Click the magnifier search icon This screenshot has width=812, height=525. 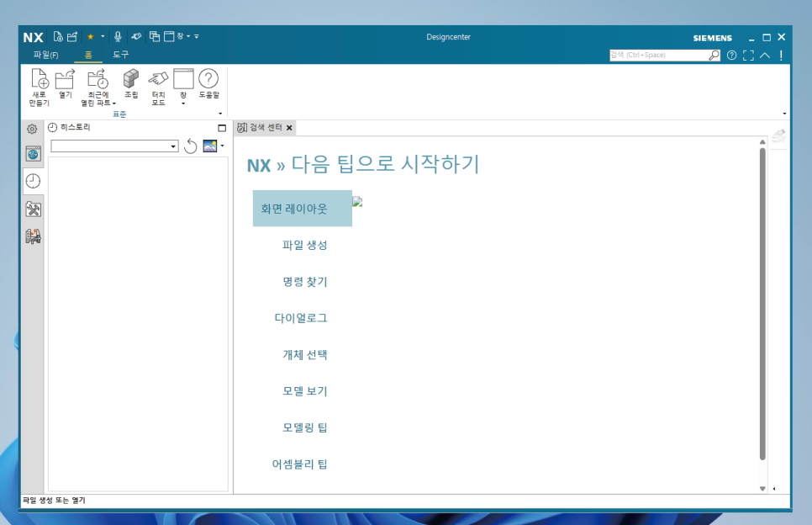coord(714,55)
